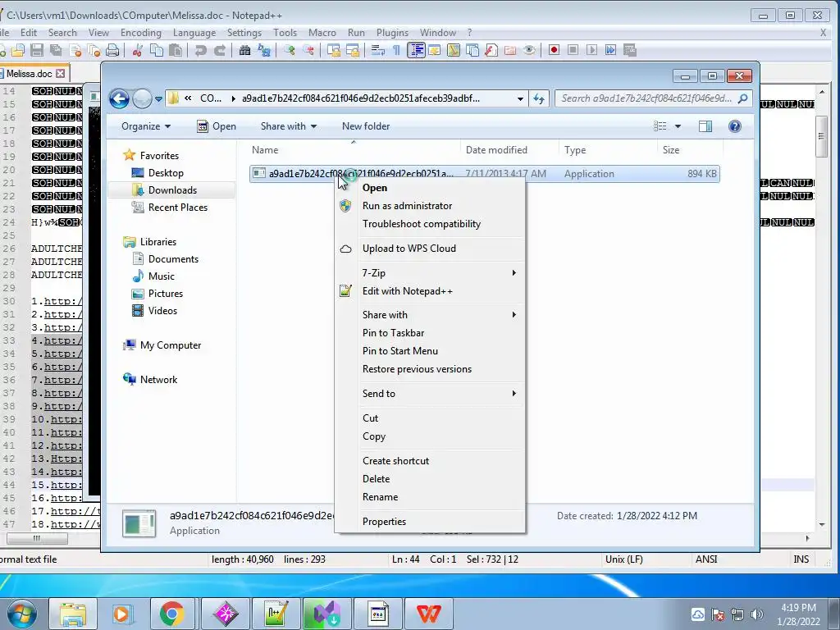The image size is (840, 630).
Task: Click the Explorer Back arrow button
Action: (119, 98)
